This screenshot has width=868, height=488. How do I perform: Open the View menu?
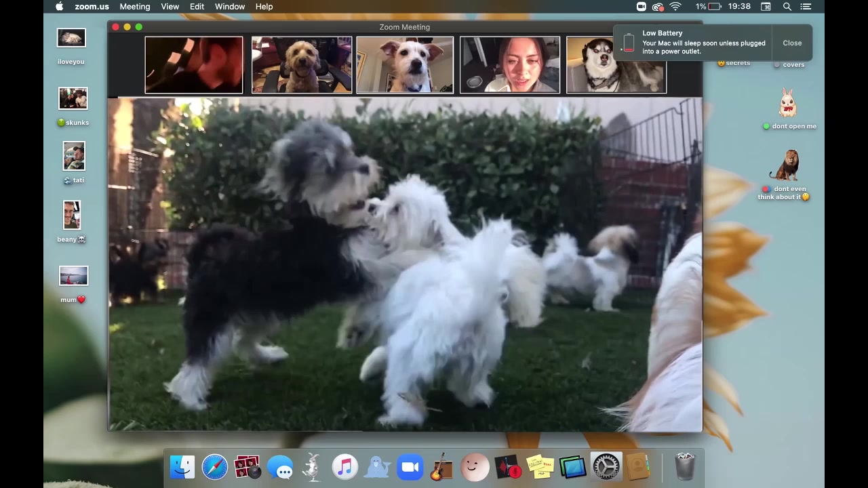(x=170, y=7)
